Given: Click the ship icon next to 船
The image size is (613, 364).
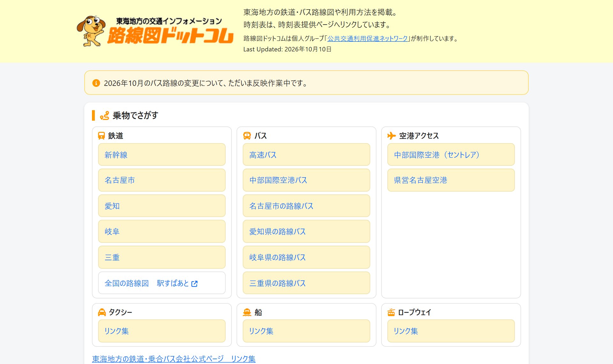Looking at the screenshot, I should [x=247, y=312].
